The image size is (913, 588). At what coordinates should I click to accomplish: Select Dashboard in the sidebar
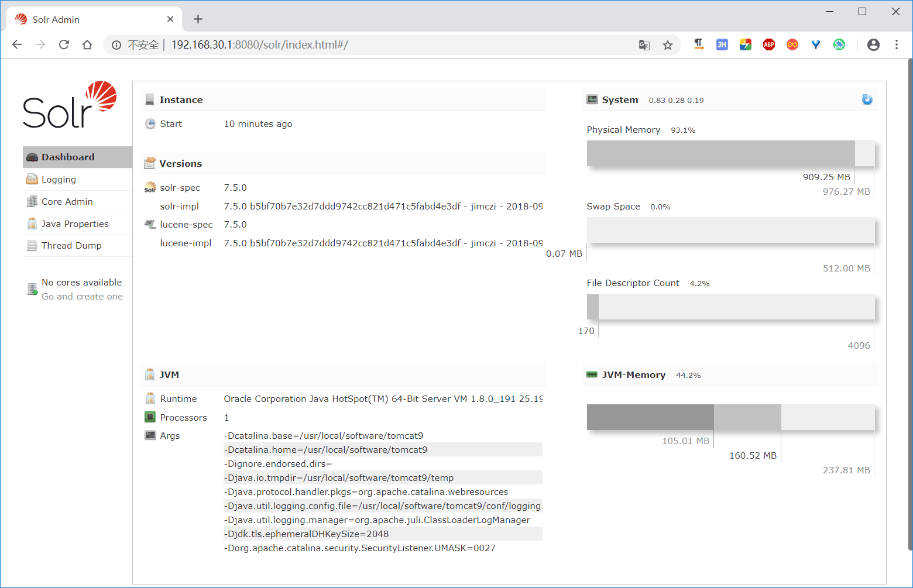[68, 157]
